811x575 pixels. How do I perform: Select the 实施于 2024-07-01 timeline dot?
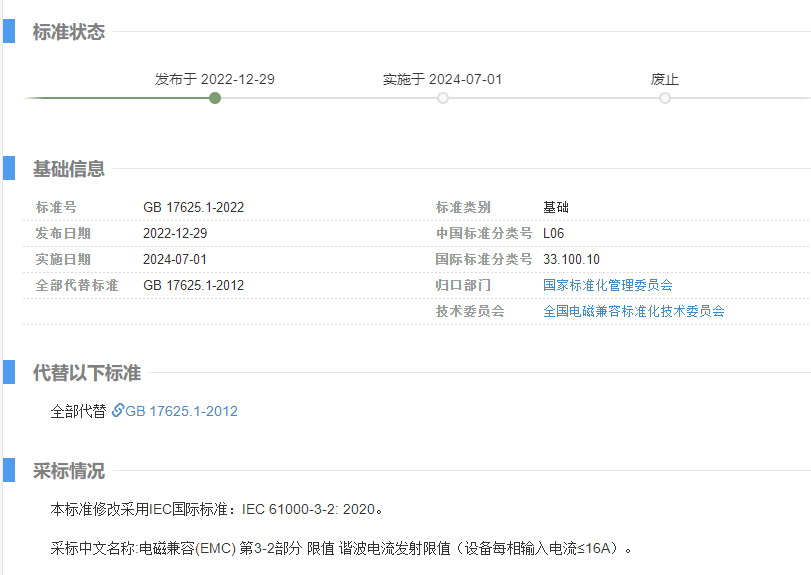point(443,98)
